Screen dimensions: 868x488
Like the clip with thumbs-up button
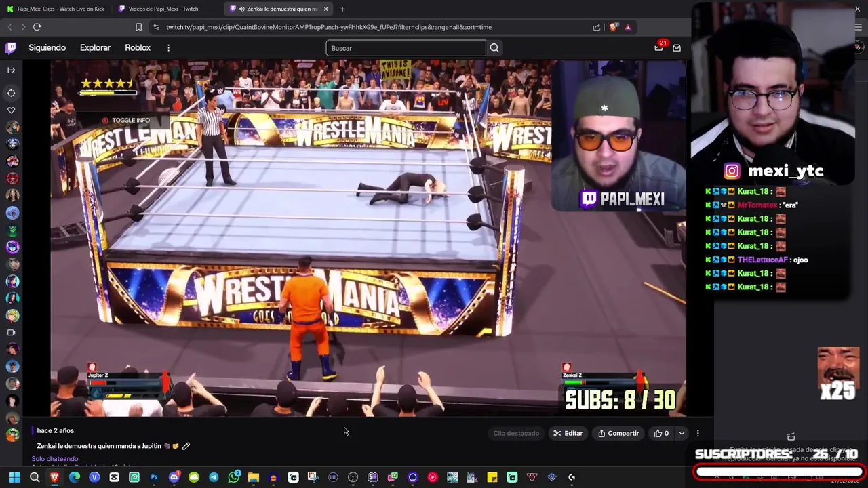pos(661,433)
